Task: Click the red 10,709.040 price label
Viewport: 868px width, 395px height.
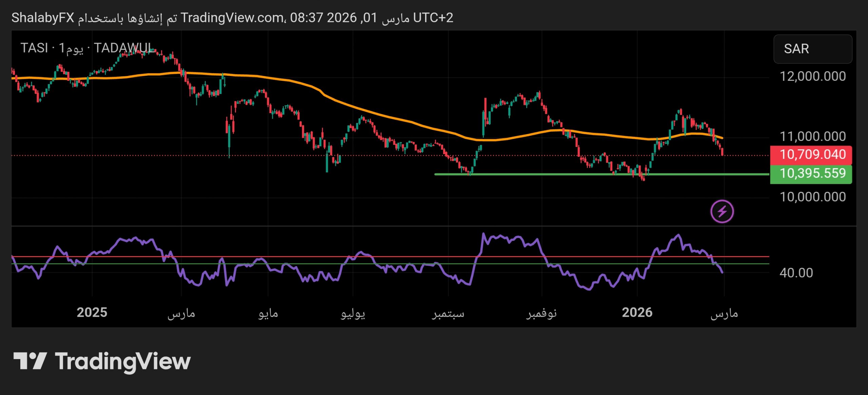Action: tap(811, 155)
